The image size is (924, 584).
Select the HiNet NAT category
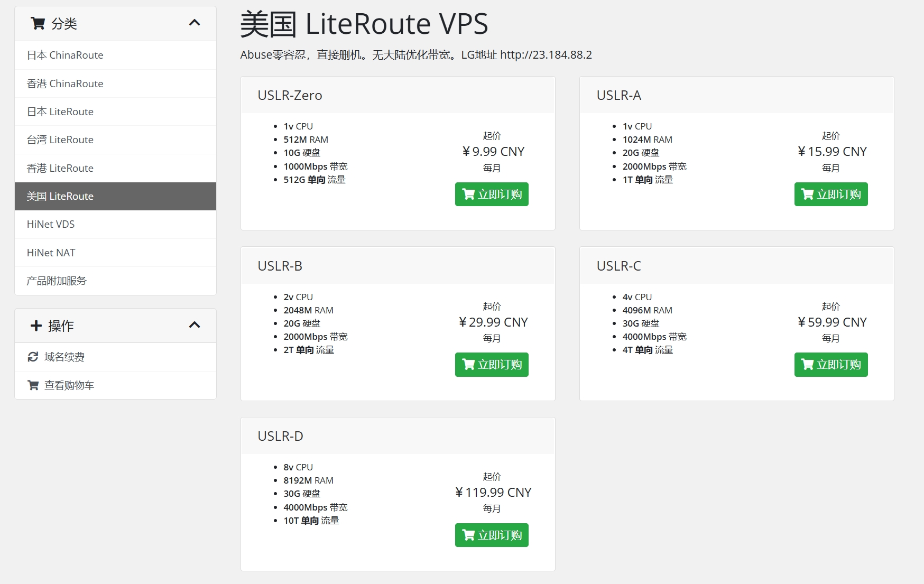click(51, 253)
